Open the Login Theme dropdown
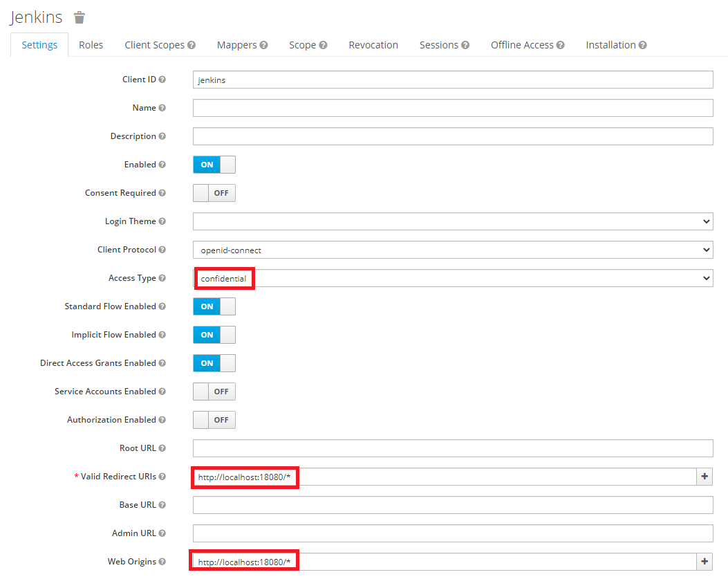Image resolution: width=728 pixels, height=579 pixels. point(453,221)
